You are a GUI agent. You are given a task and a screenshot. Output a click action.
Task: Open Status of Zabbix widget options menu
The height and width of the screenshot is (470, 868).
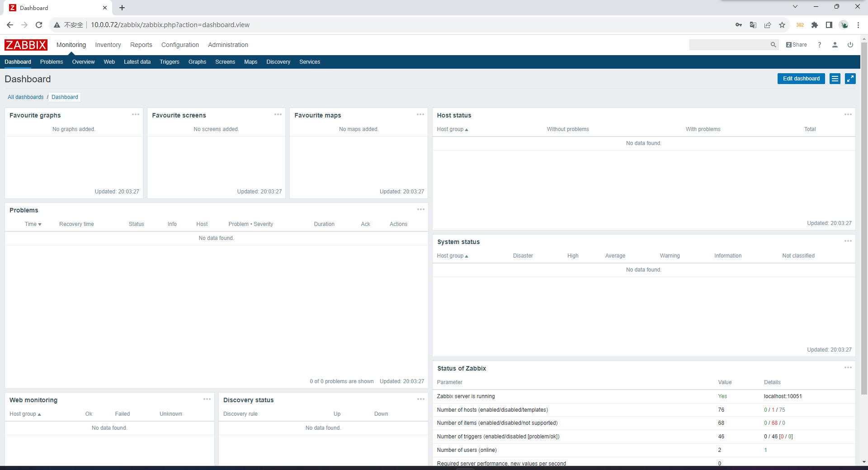(x=848, y=367)
